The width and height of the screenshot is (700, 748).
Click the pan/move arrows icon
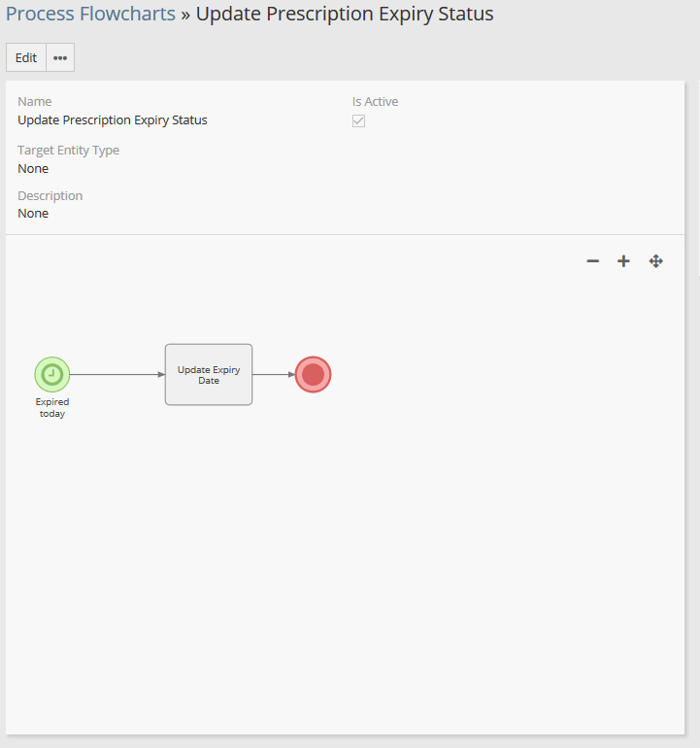click(x=656, y=261)
